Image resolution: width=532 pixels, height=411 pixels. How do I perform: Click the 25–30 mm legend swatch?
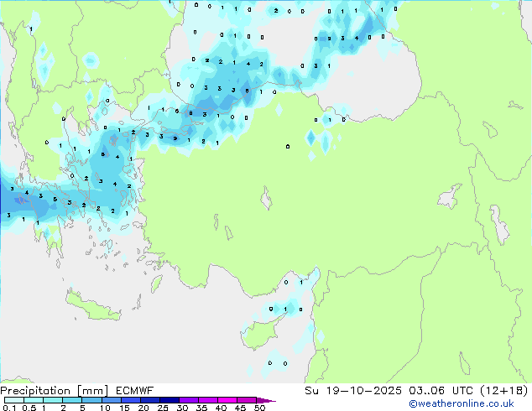[169, 400]
